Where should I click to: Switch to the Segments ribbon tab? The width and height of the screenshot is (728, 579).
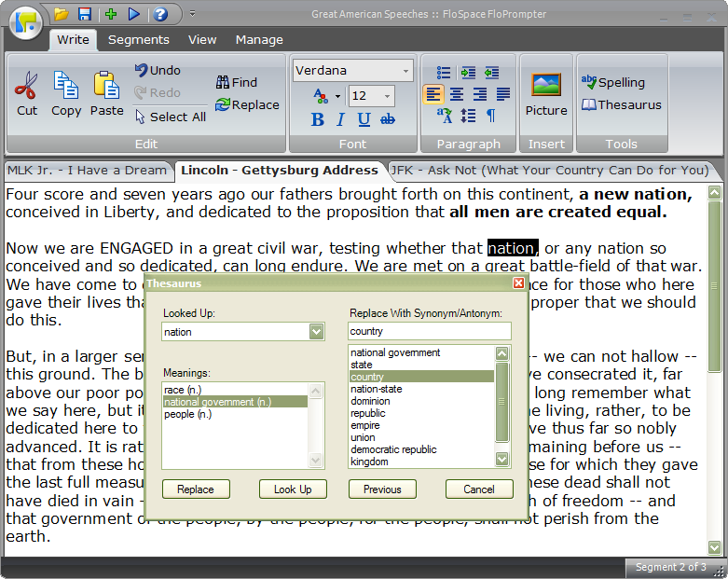click(138, 40)
